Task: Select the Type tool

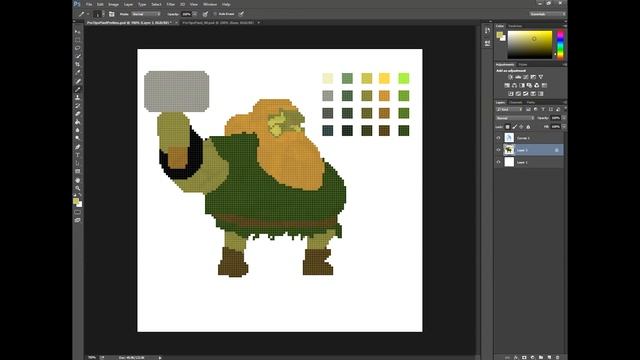Action: tap(78, 155)
